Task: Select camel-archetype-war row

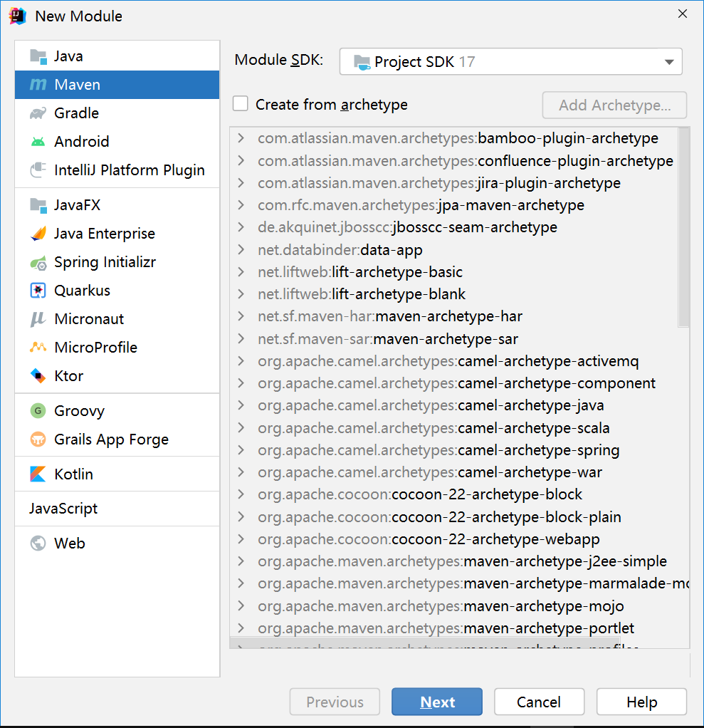Action: coord(454,472)
